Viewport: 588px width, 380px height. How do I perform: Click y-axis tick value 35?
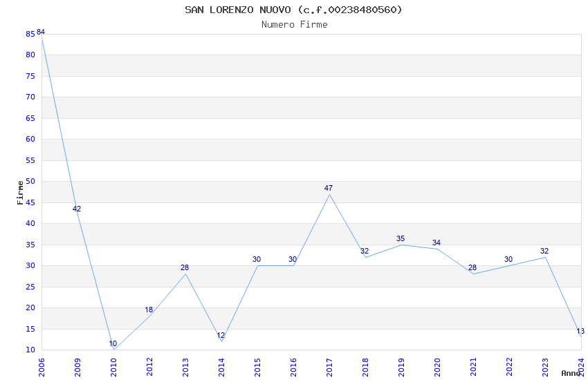30,245
